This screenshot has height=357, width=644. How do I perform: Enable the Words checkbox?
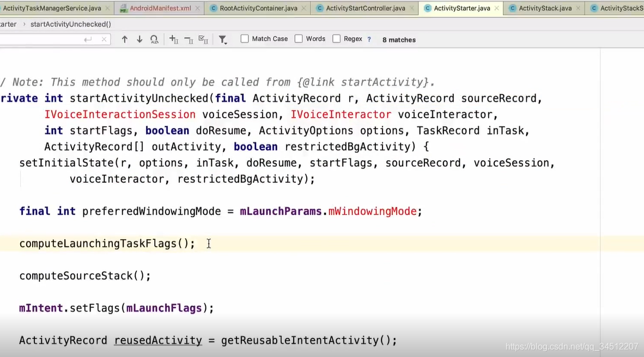299,39
